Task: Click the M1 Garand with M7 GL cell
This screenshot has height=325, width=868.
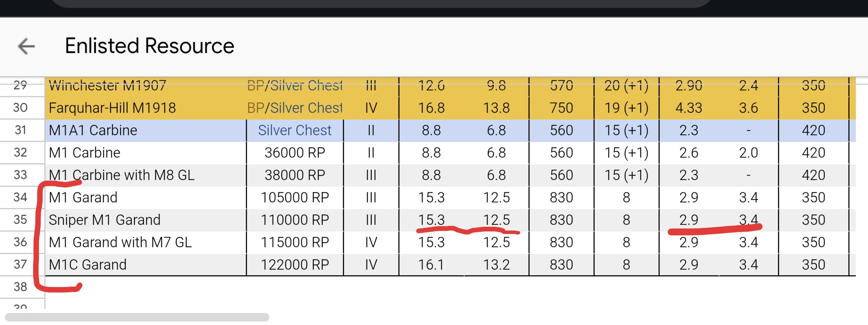Action: click(x=120, y=242)
